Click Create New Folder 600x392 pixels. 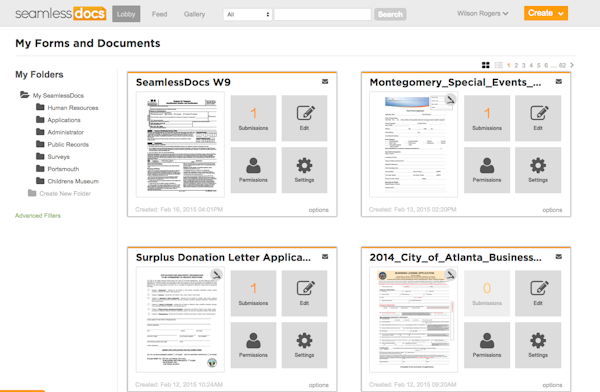click(60, 193)
